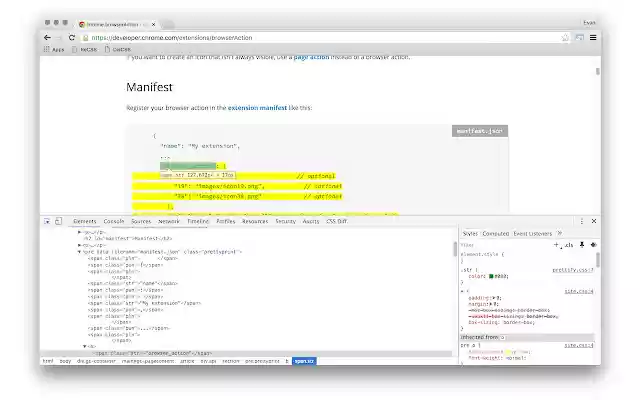
Task: Click the Styles pane scrollbar thumb
Action: (x=598, y=260)
